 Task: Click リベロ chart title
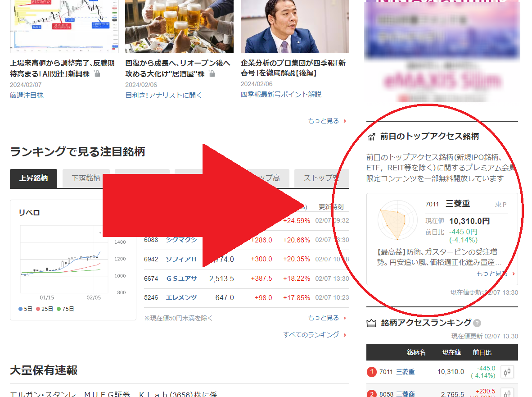coord(29,213)
